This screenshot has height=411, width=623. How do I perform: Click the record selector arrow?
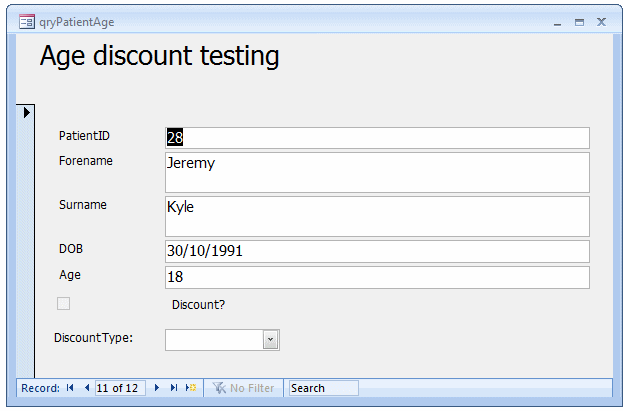click(x=26, y=111)
